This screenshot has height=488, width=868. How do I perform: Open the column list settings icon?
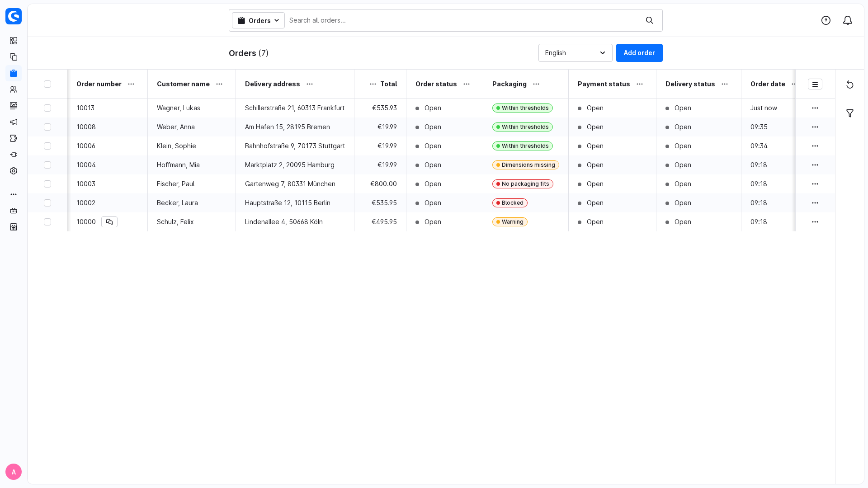(x=815, y=84)
